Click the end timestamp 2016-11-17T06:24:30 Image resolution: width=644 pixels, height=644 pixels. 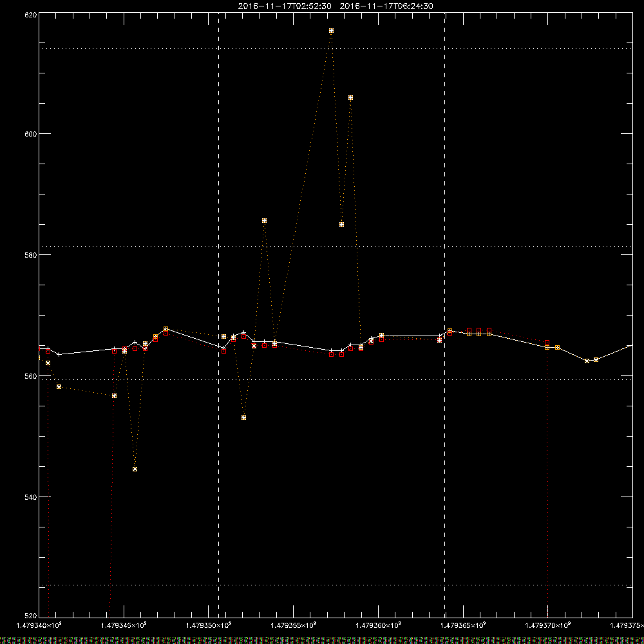pyautogui.click(x=386, y=6)
